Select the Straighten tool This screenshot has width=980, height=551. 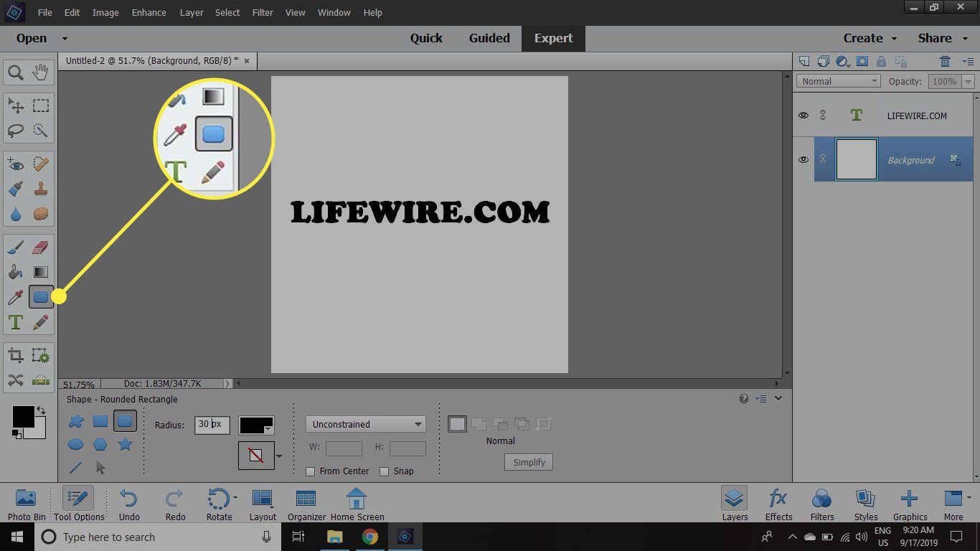point(41,380)
